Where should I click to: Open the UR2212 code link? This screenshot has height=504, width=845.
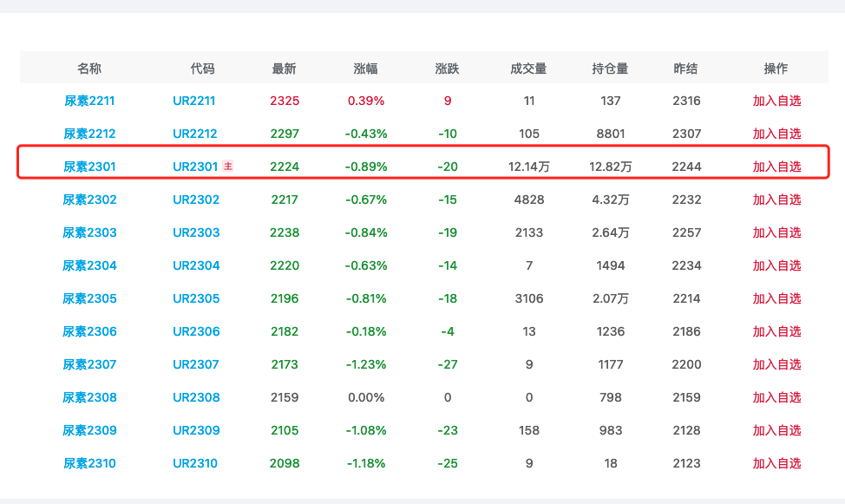coord(194,134)
